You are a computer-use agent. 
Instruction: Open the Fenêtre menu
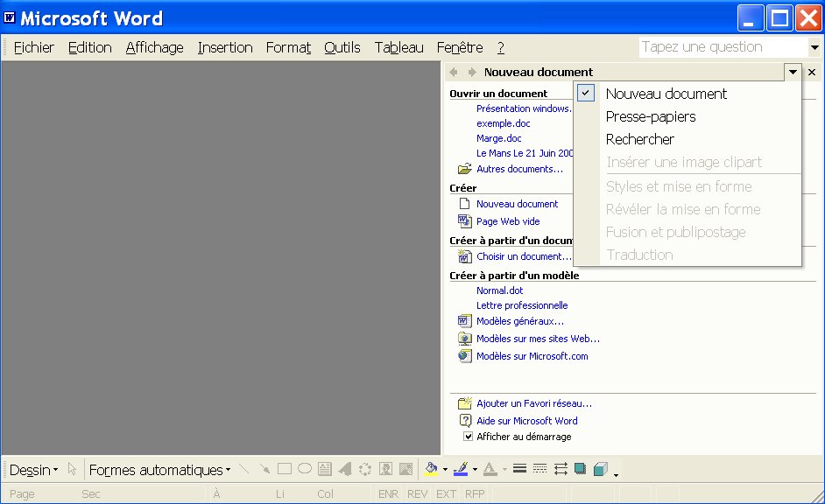(x=460, y=47)
